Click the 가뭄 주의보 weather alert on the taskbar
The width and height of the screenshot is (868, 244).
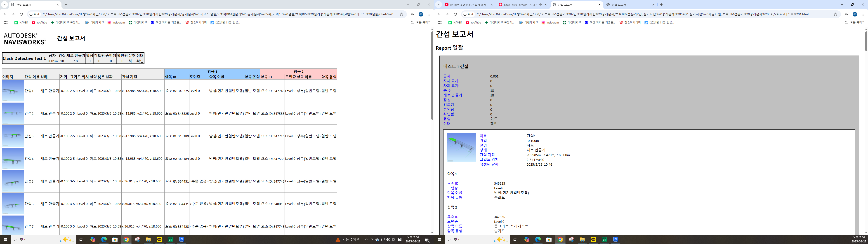[347, 240]
